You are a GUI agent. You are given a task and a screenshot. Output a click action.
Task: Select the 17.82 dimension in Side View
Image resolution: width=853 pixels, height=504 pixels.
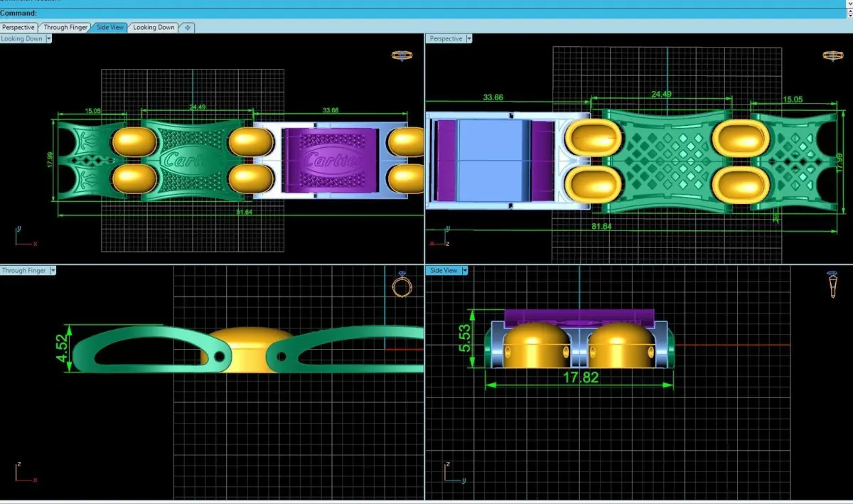pyautogui.click(x=580, y=377)
